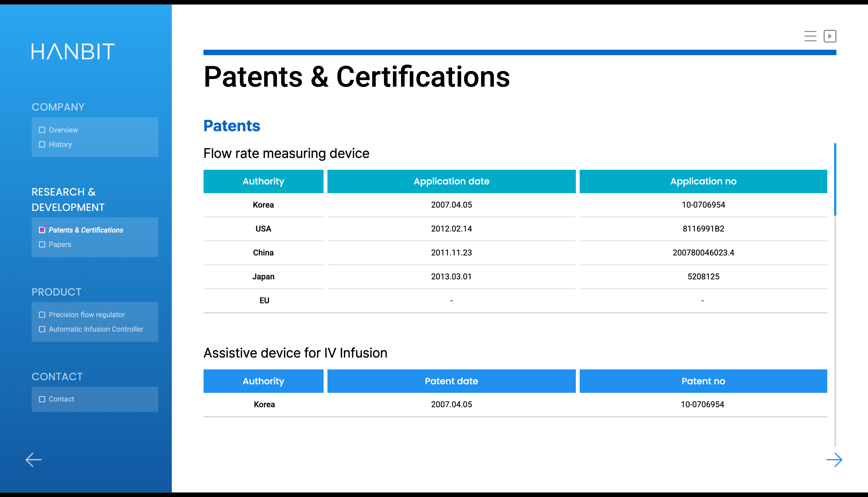This screenshot has width=868, height=497.
Task: Click the Patent no column header
Action: tap(703, 381)
